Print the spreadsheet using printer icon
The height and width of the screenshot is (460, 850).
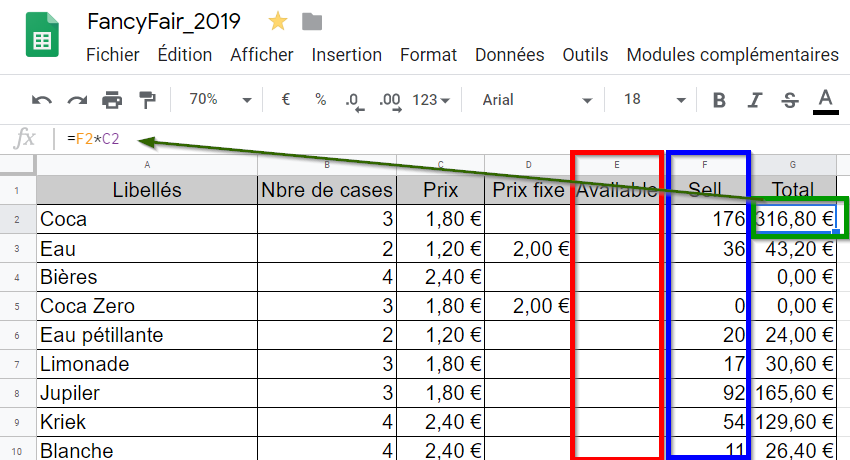click(x=112, y=100)
